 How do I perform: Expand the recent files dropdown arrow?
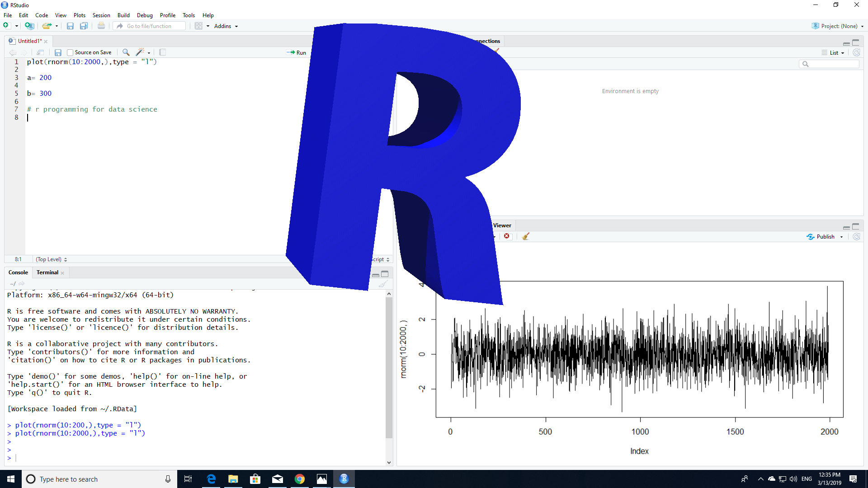[57, 26]
